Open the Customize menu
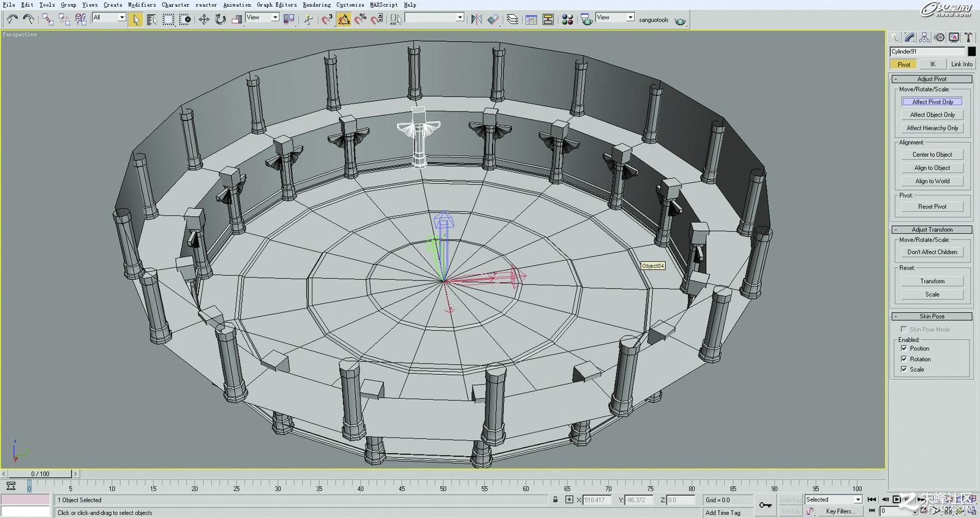980x518 pixels. click(350, 4)
